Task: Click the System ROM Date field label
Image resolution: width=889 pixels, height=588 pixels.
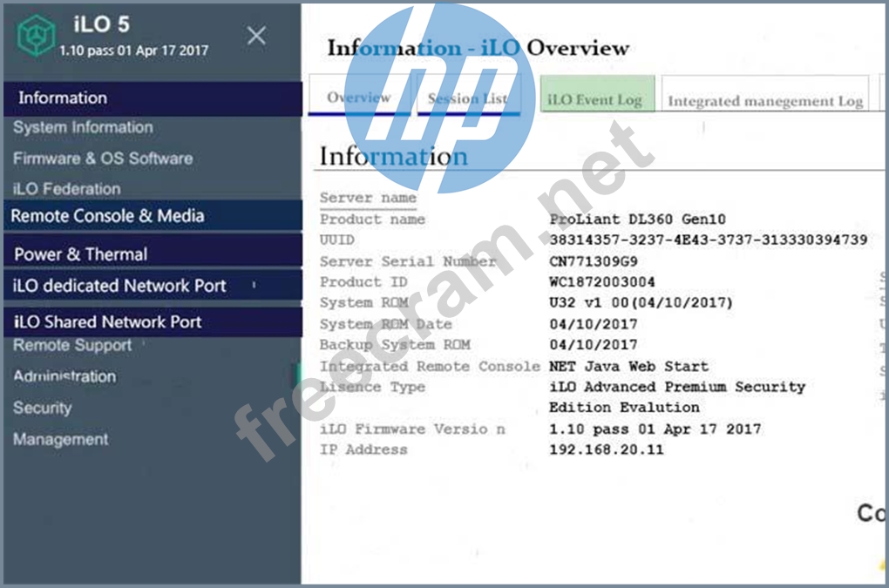Action: click(385, 324)
